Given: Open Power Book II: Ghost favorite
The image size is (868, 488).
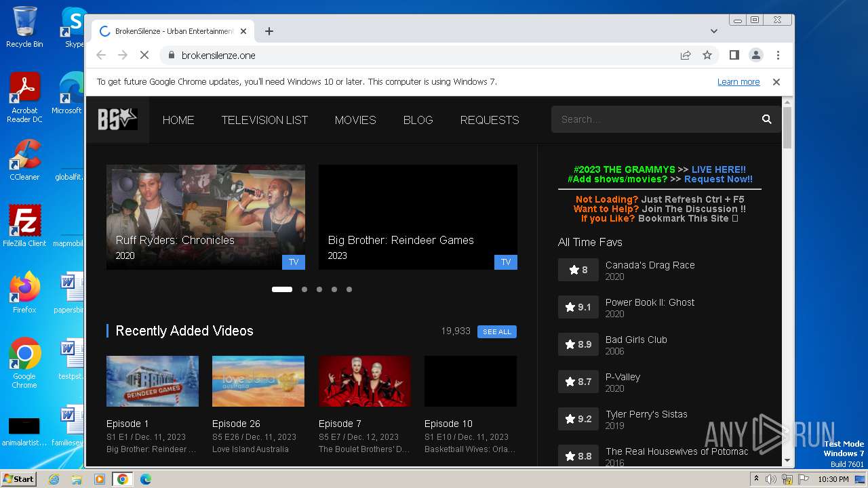Looking at the screenshot, I should tap(650, 302).
